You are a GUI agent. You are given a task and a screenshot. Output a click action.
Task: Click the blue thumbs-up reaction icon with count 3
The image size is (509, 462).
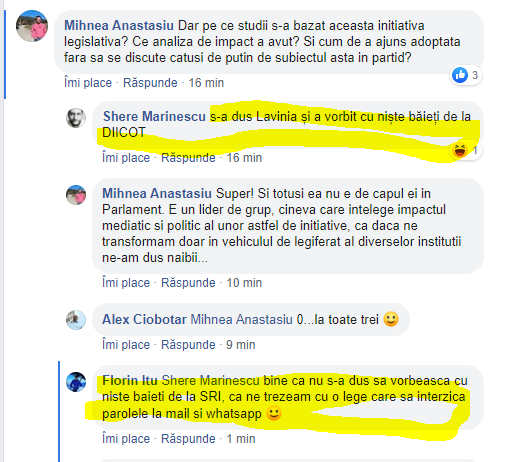(x=460, y=75)
